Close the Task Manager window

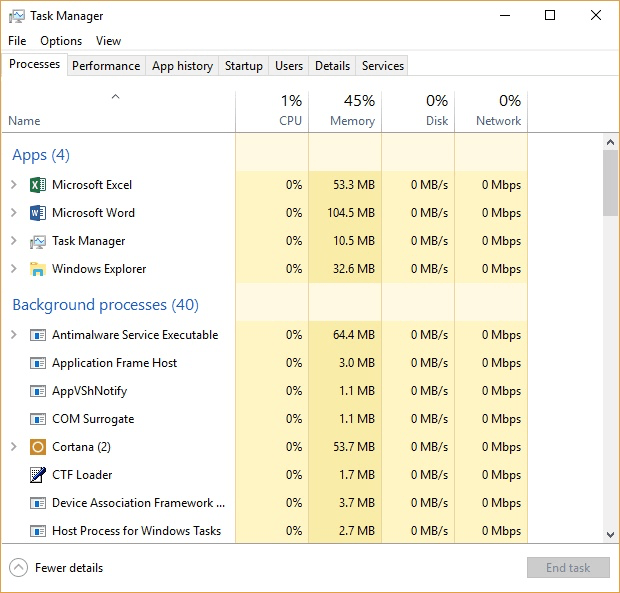[596, 16]
